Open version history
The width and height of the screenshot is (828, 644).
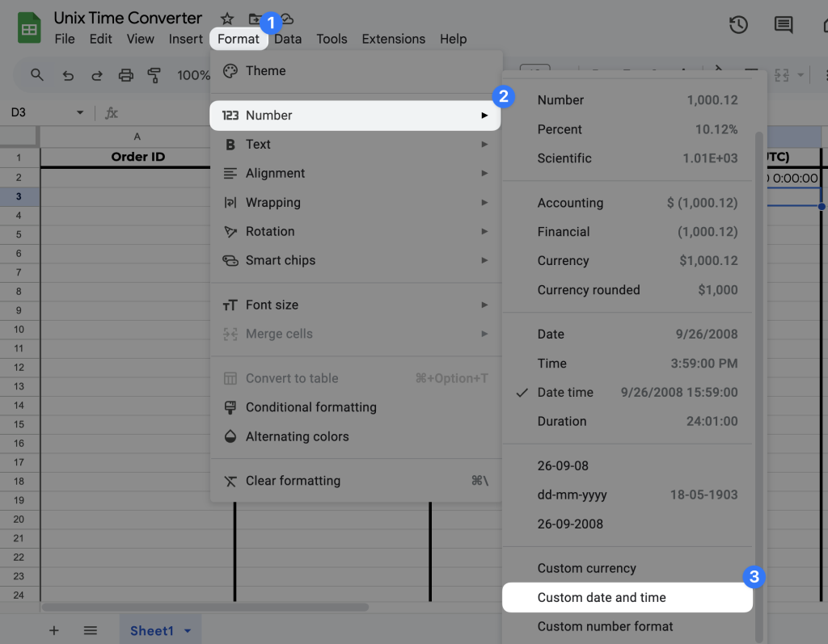click(x=738, y=25)
